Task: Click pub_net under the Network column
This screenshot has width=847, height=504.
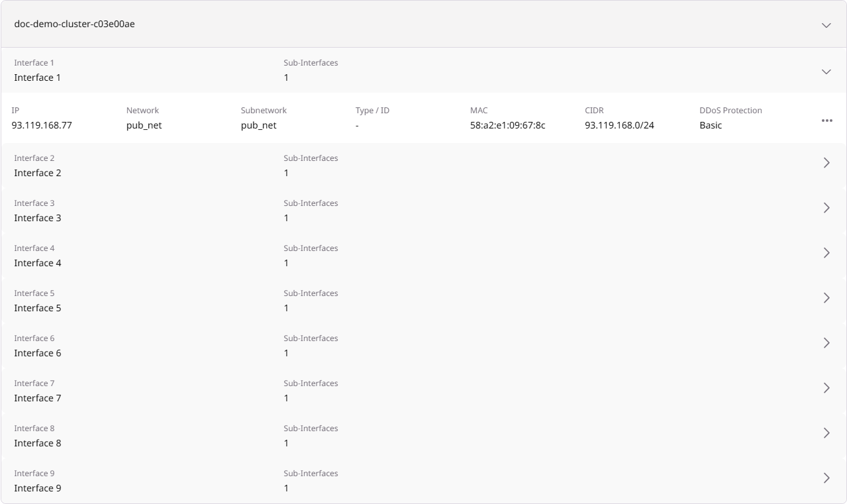Action: 144,125
